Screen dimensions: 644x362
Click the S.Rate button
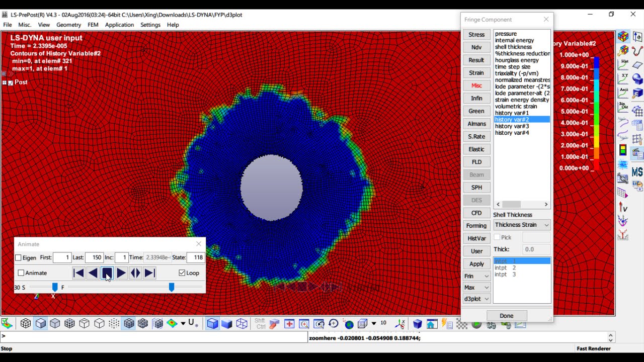476,136
